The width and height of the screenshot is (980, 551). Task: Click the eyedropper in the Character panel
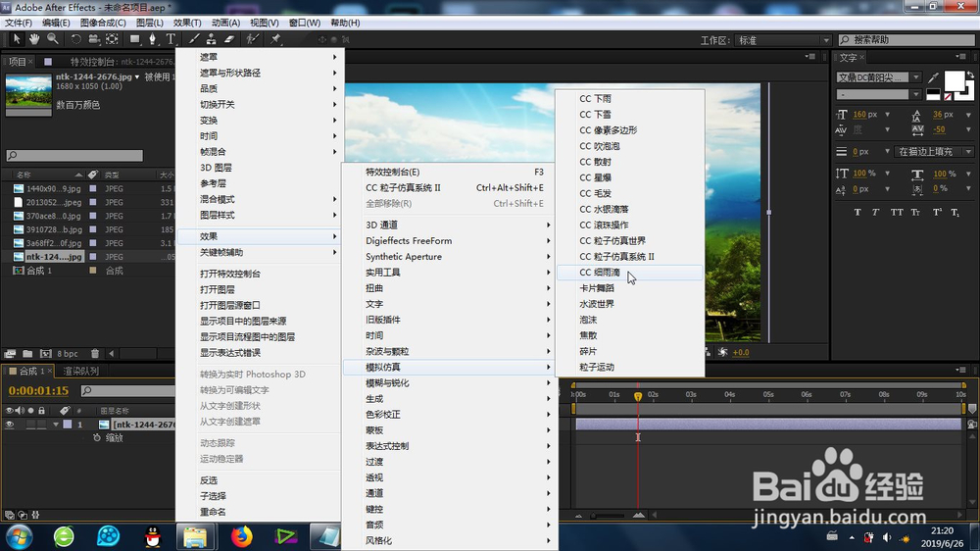[x=933, y=77]
